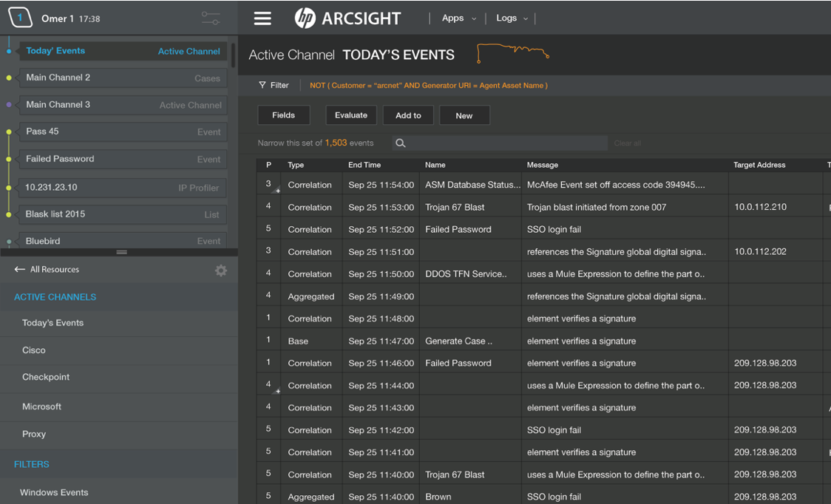
Task: Click the search magnifier icon
Action: click(401, 143)
